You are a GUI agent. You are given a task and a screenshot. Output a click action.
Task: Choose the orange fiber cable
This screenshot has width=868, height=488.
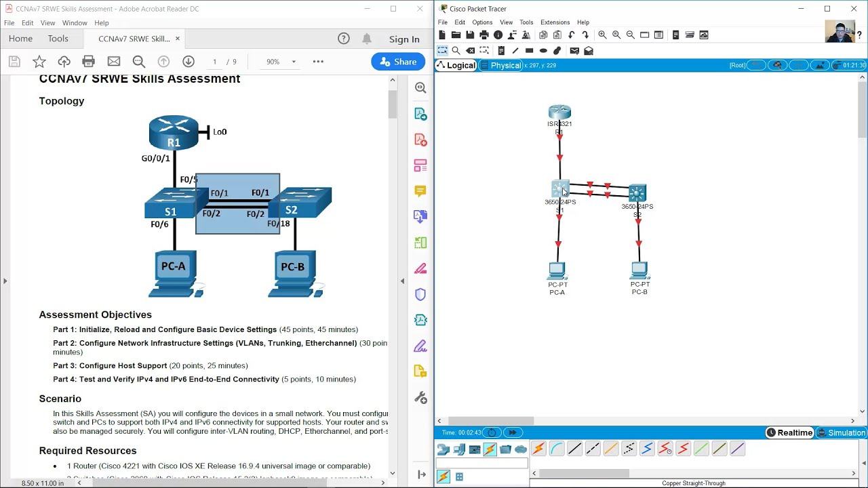(x=610, y=449)
